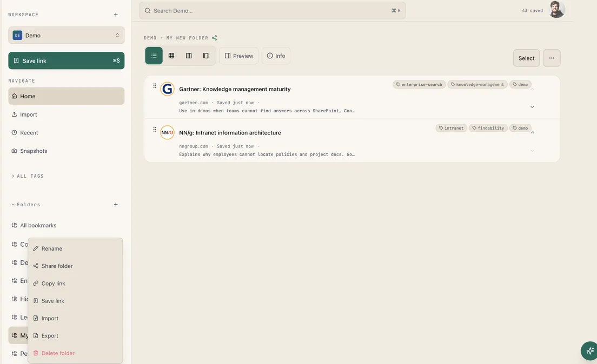Image resolution: width=597 pixels, height=364 pixels.
Task: Click demo tag on Gartner bookmark
Action: (x=520, y=84)
